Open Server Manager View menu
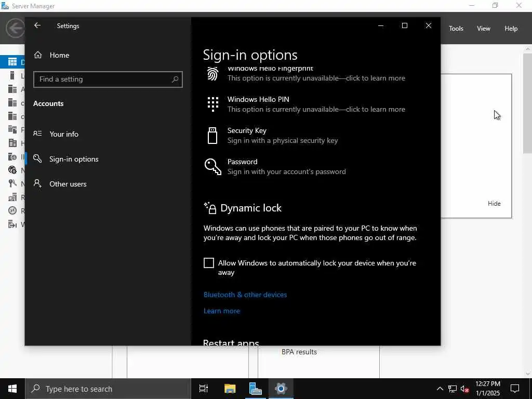532x399 pixels. click(483, 29)
